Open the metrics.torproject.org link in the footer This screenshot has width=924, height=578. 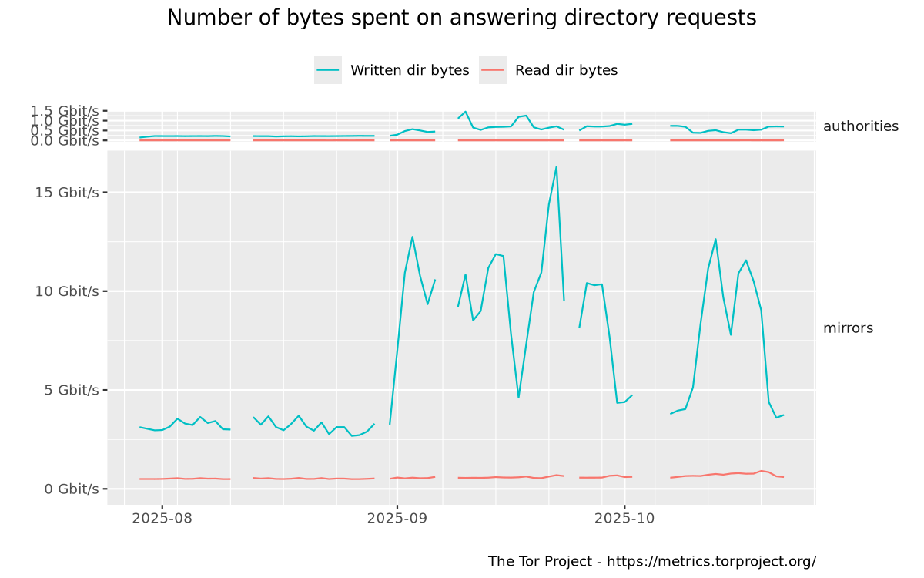click(x=711, y=561)
